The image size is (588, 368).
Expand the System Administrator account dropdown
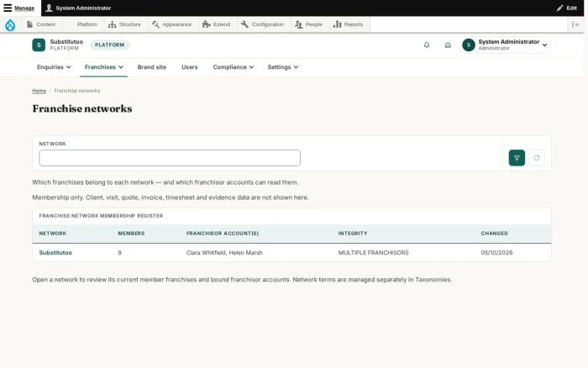coord(506,45)
